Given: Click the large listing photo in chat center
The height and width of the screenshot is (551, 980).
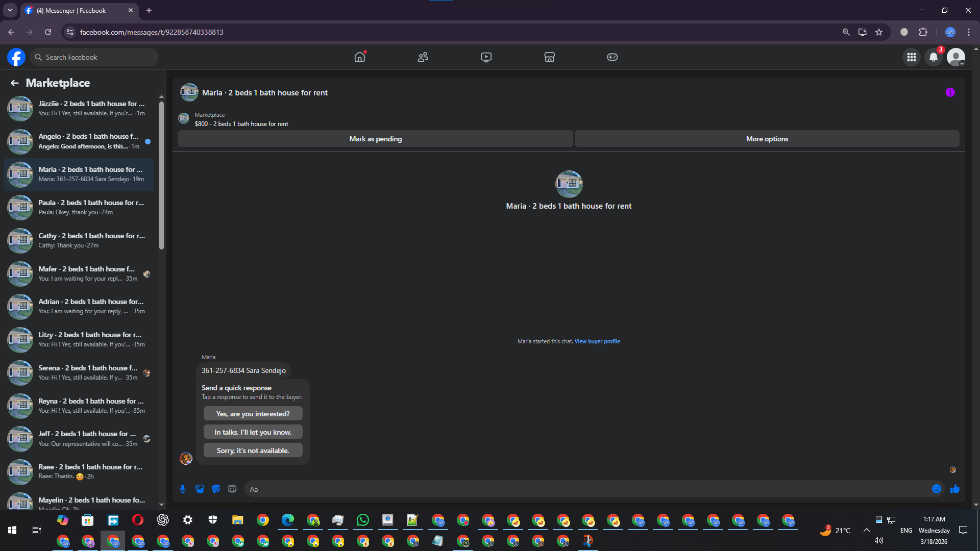Looking at the screenshot, I should (569, 184).
